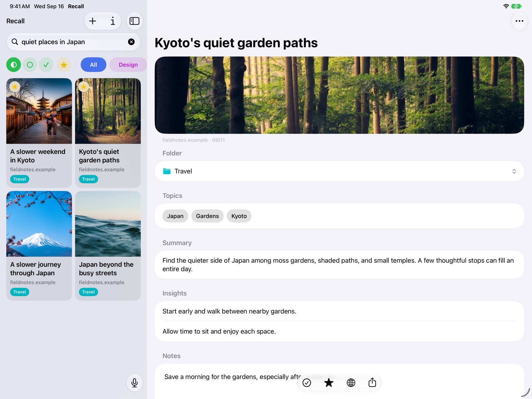Toggle the half-filled circle filter

click(14, 65)
